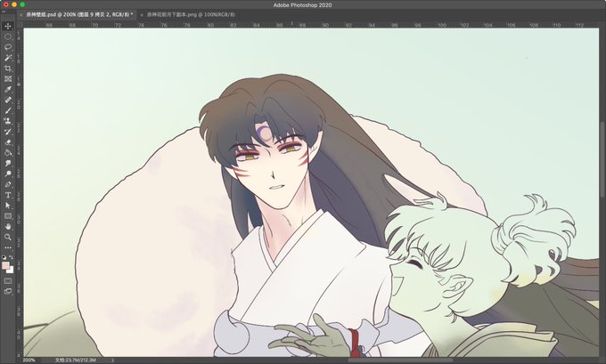Expand the tools panel double-arrow
This screenshot has width=606, height=364.
point(4,12)
